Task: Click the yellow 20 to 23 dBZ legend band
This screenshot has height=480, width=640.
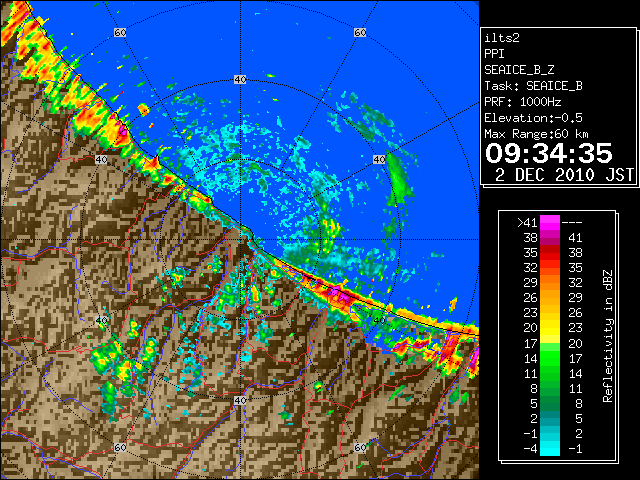Action: click(550, 328)
